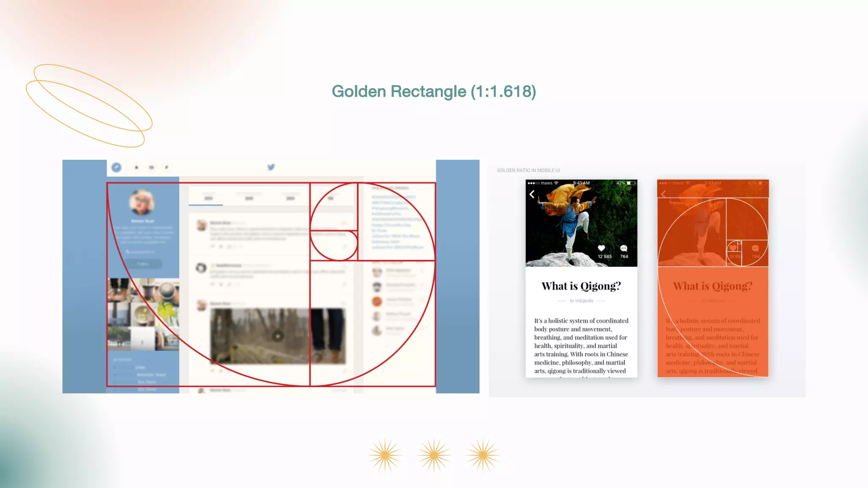Click the blurred Follow button under the profile bio

point(143,264)
